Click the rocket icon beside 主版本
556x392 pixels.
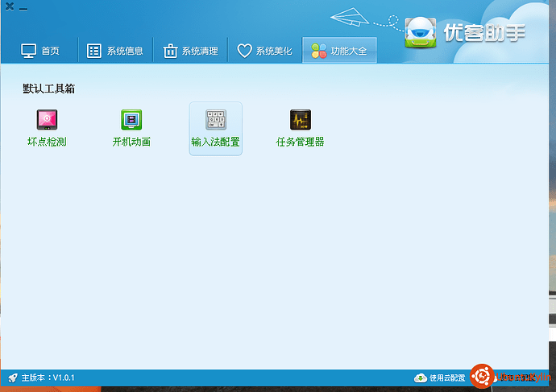pos(13,378)
